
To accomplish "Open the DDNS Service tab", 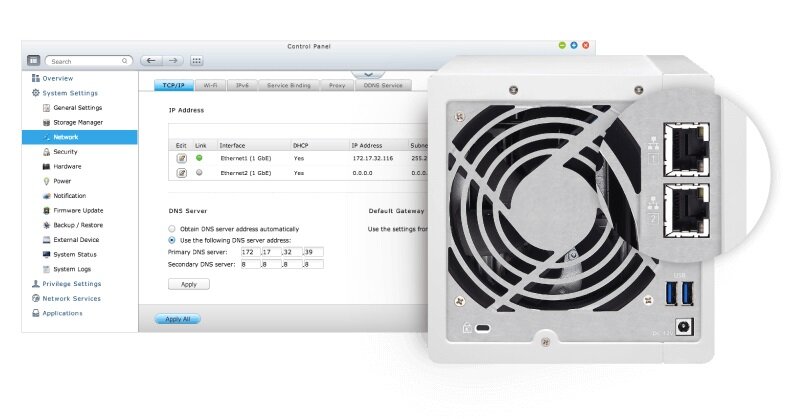I will [x=384, y=86].
